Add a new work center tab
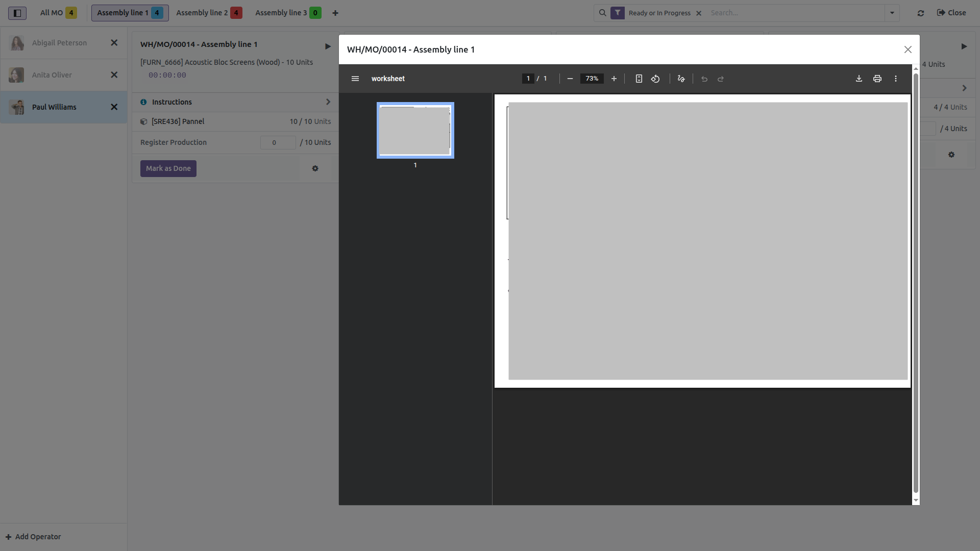Screen dimensions: 980x551 click(x=335, y=13)
